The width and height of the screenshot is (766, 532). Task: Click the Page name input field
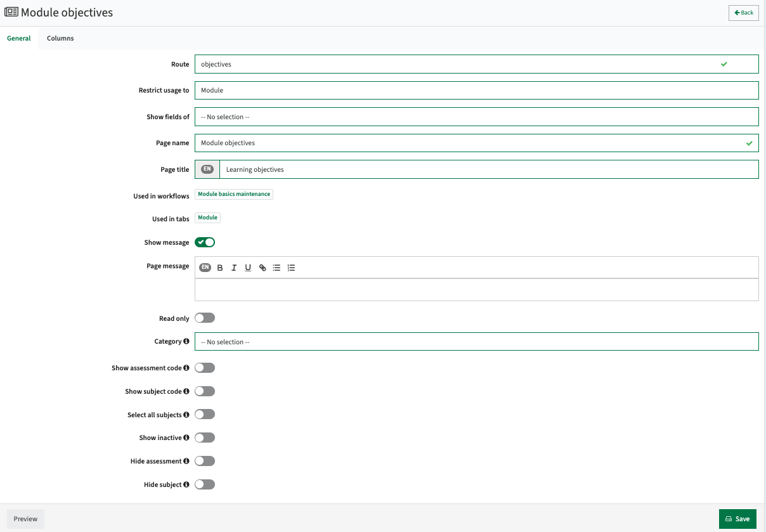pos(476,143)
